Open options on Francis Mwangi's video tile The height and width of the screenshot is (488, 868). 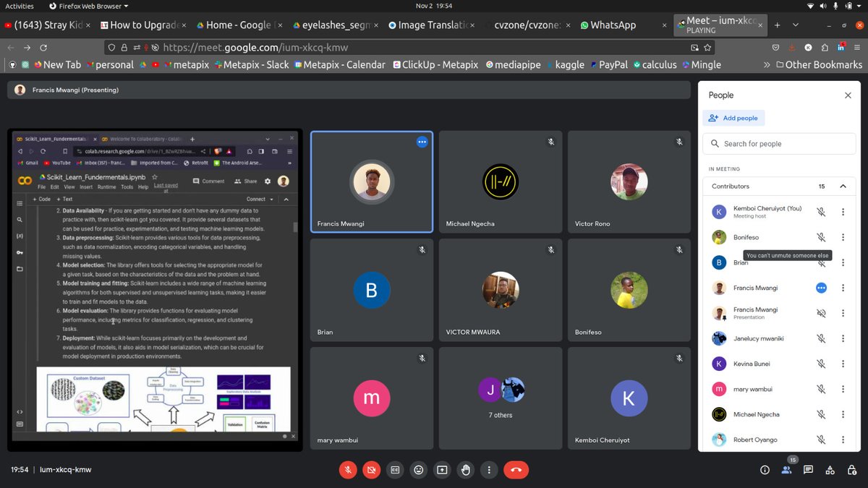click(422, 142)
